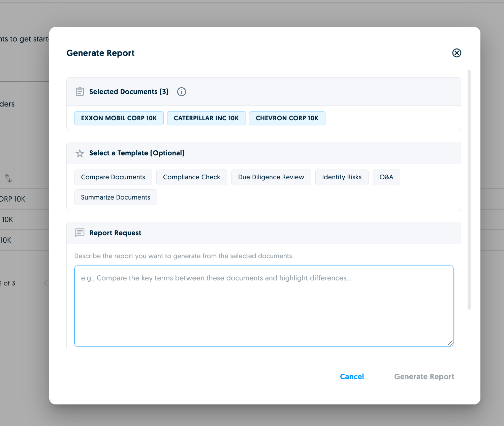
Task: Click the clipboard icon beside Selected Documents
Action: point(80,91)
